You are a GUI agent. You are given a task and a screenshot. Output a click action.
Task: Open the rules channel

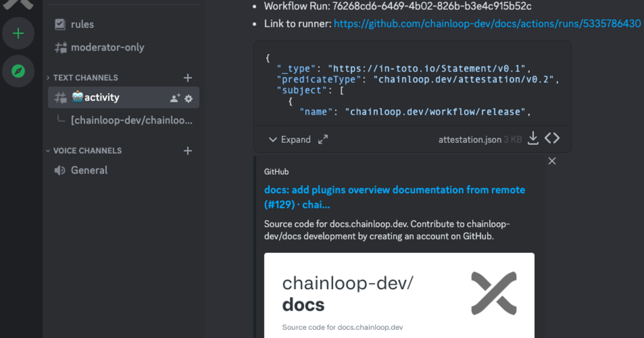(x=82, y=24)
